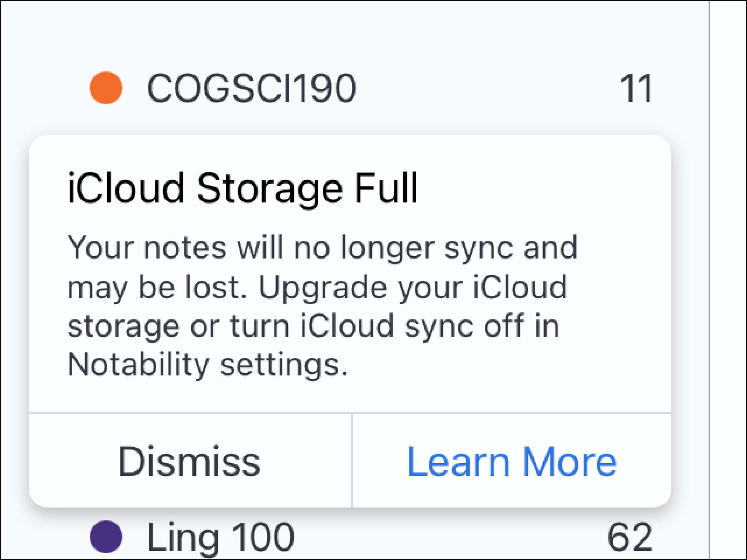This screenshot has width=747, height=560.
Task: Click the 'Upgrade your iCloud' line in the alert
Action: coord(412,287)
